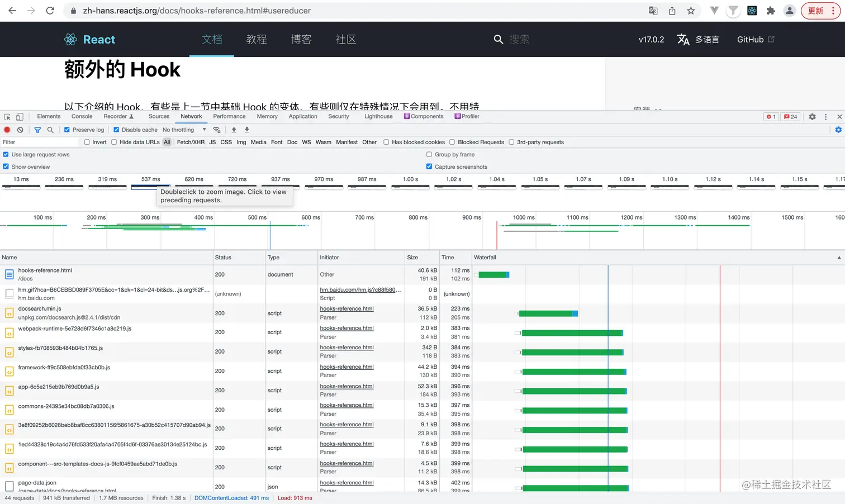The height and width of the screenshot is (504, 845).
Task: Open Sources tab
Action: pos(159,116)
